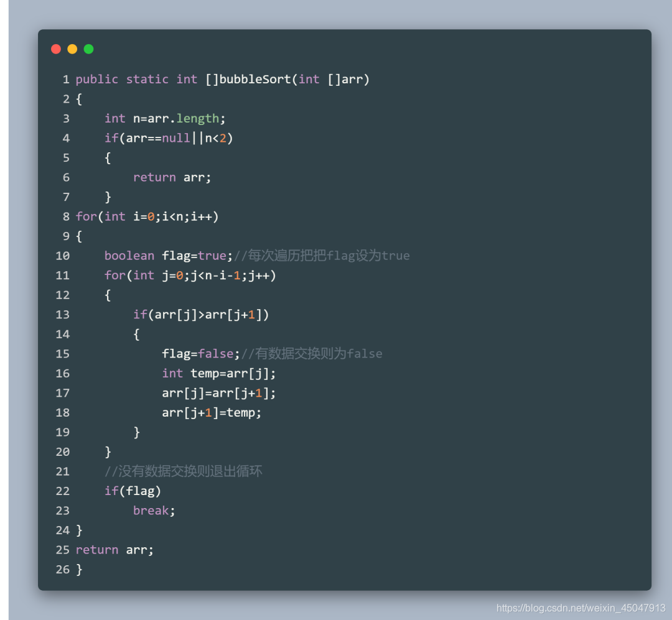Click the "[]arr)" parameter on line 1
The height and width of the screenshot is (620, 672).
pos(348,79)
